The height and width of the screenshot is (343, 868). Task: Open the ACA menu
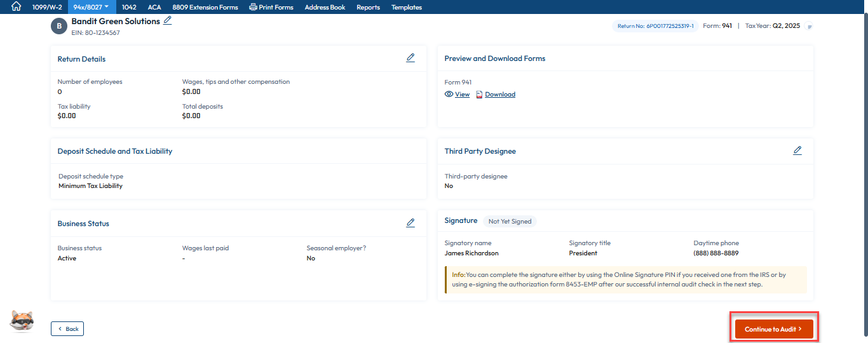coord(154,7)
